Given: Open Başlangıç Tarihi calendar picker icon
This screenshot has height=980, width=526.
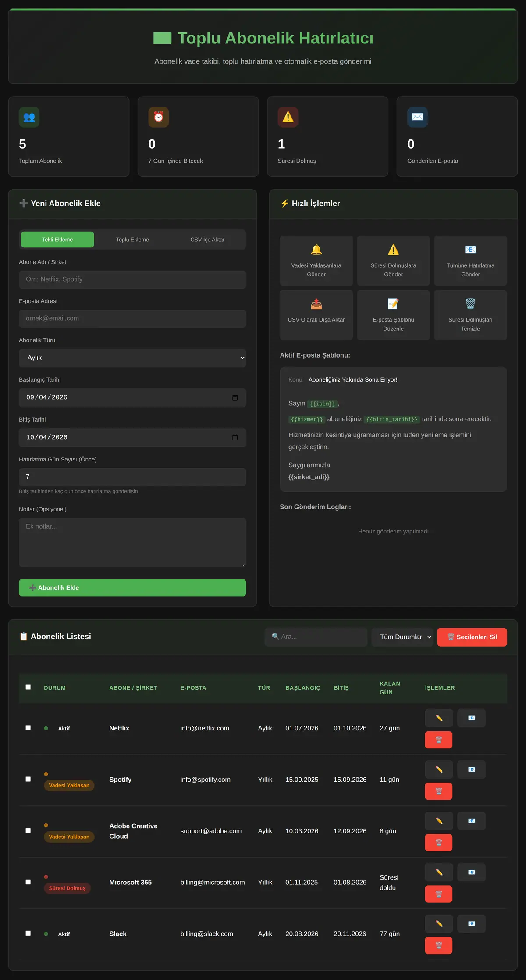Looking at the screenshot, I should tap(235, 397).
